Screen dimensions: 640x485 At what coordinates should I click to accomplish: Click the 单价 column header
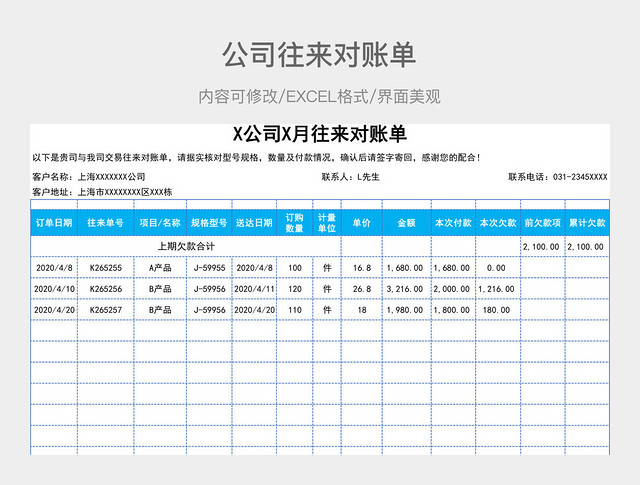pyautogui.click(x=362, y=223)
